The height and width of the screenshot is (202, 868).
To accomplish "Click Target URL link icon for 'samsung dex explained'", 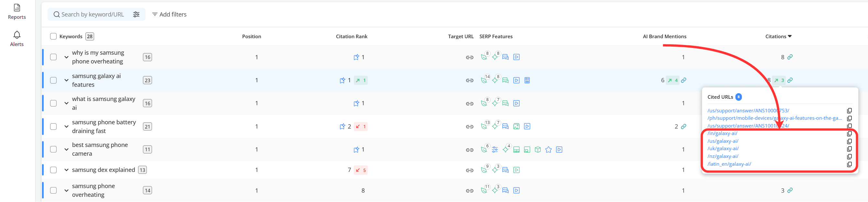I will click(469, 170).
